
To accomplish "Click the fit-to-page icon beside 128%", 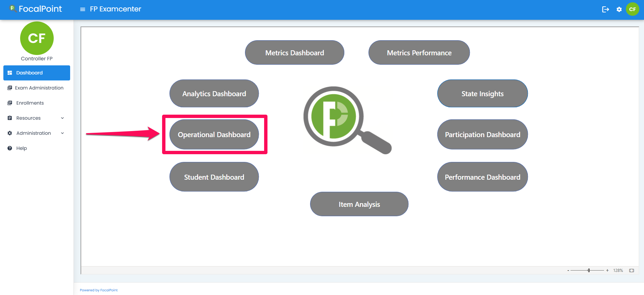I will [632, 271].
